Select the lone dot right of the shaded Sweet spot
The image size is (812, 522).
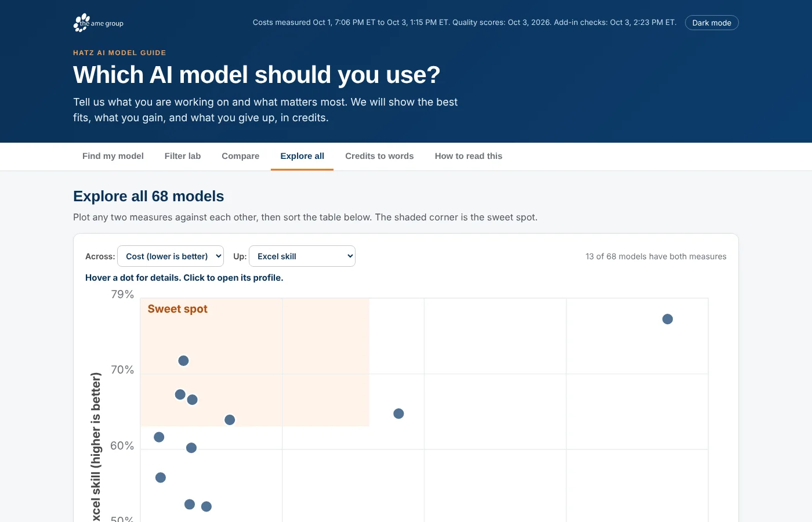point(398,414)
